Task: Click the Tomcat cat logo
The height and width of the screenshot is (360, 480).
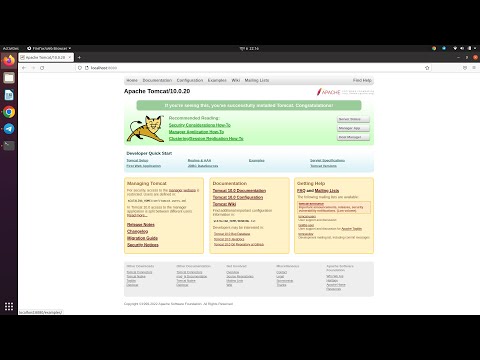Action: (146, 129)
